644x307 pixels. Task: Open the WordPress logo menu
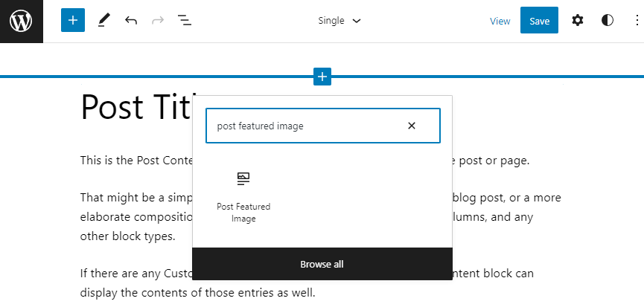point(21,21)
